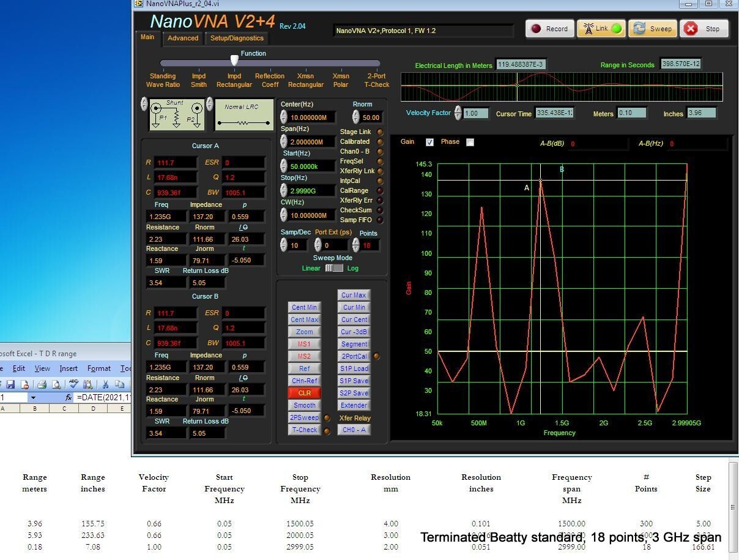The image size is (739, 560).
Task: Click LED beside the T-Check button
Action: pyautogui.click(x=327, y=431)
